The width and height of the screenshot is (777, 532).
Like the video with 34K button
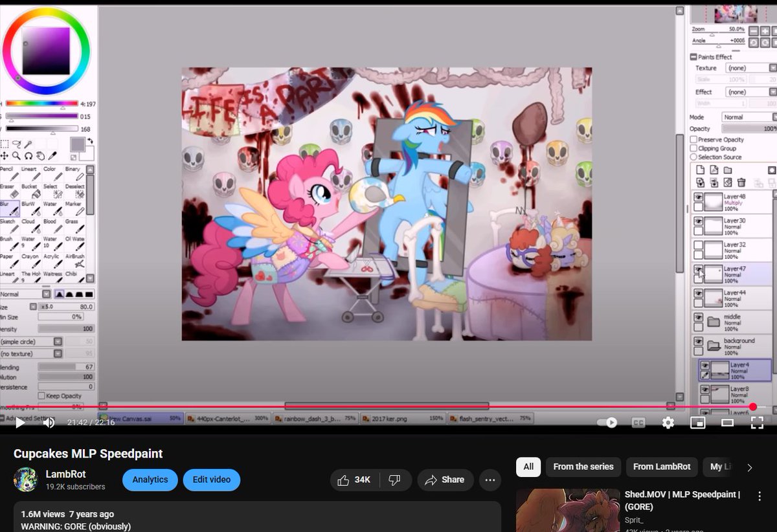[355, 480]
